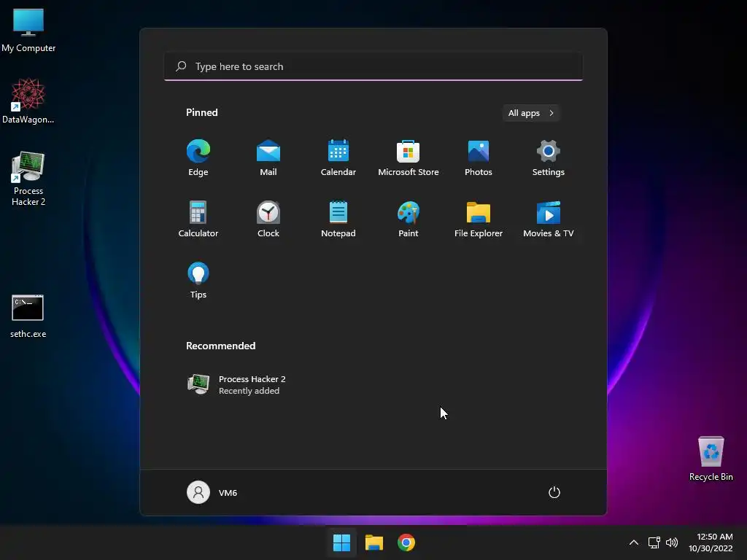Open File Explorer from the taskbar
747x560 pixels.
[x=374, y=542]
